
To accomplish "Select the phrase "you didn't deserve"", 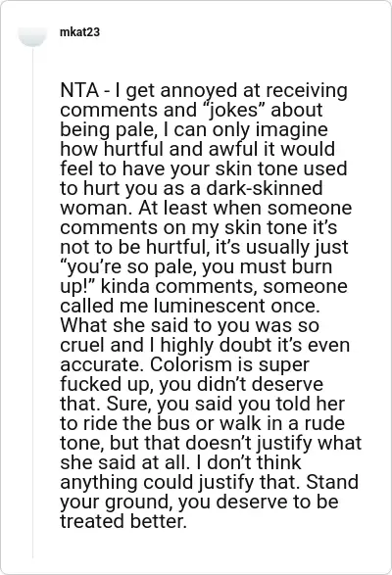I will (241, 384).
